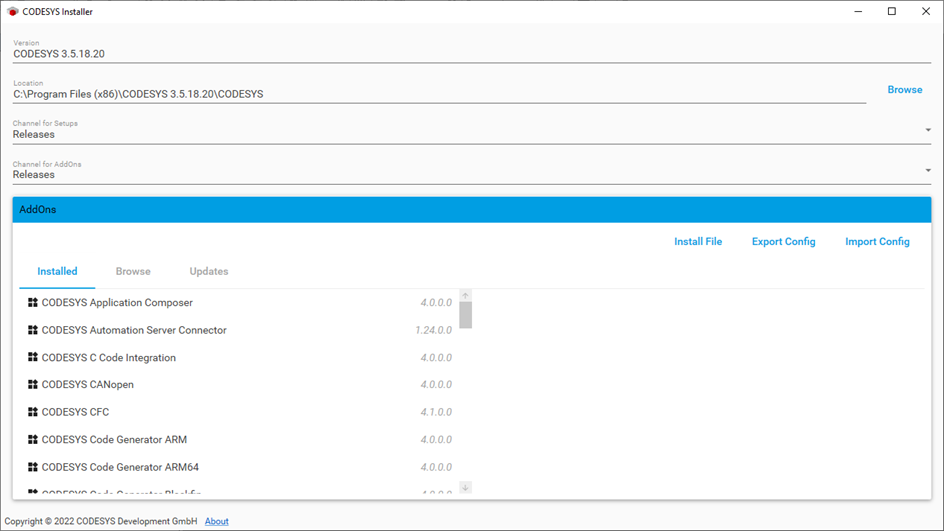Click Export Config

pyautogui.click(x=783, y=241)
